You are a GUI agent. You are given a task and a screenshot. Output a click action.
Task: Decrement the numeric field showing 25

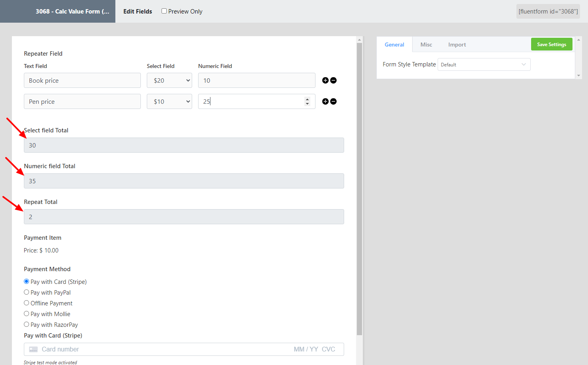(x=307, y=104)
